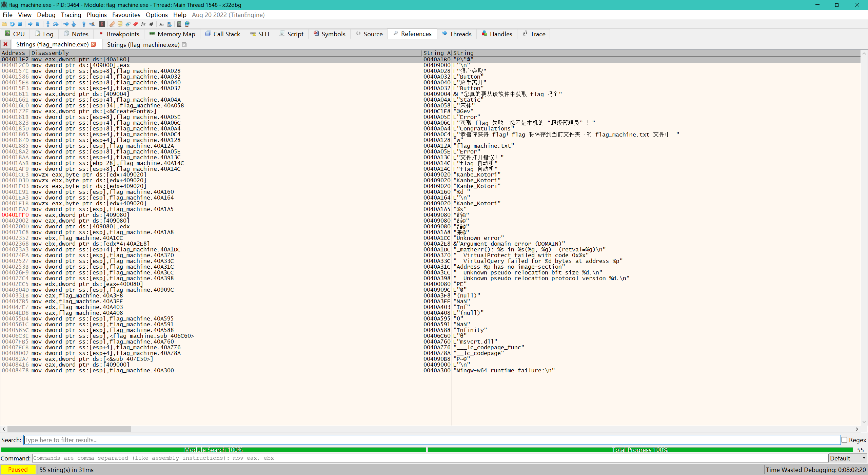
Task: Open the Functions fx icon
Action: click(143, 24)
